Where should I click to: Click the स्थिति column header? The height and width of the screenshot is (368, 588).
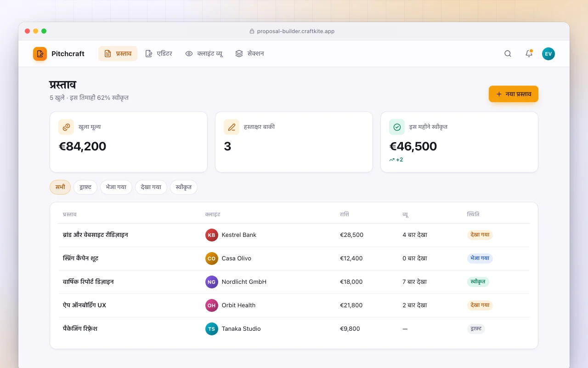click(473, 214)
